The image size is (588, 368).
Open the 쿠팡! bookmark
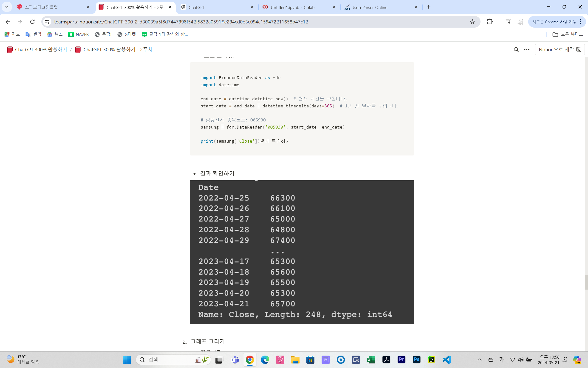(103, 34)
